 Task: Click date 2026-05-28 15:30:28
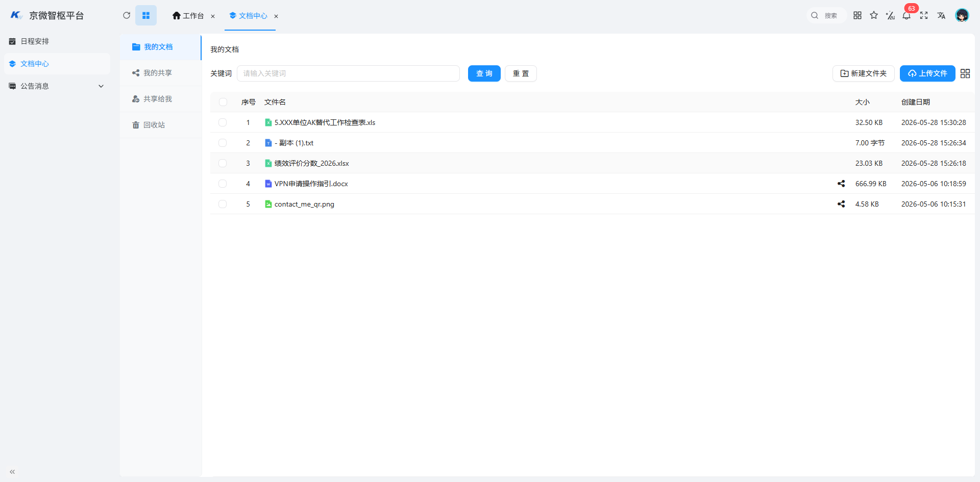(x=934, y=122)
